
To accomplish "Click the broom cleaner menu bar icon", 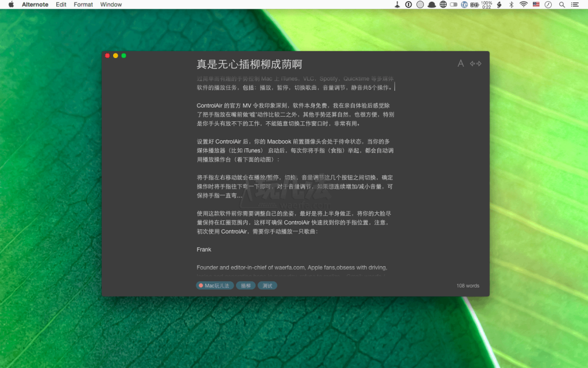I will pyautogui.click(x=397, y=5).
